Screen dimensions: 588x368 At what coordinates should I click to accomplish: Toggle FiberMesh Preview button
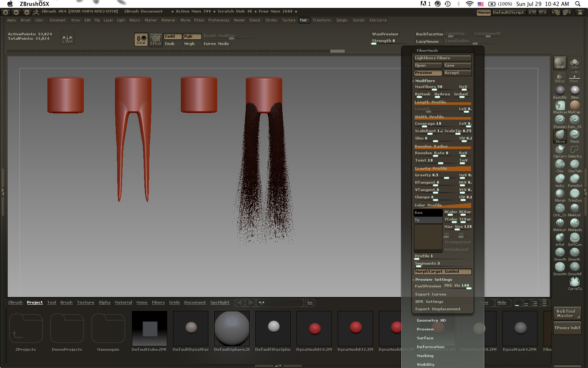(428, 73)
